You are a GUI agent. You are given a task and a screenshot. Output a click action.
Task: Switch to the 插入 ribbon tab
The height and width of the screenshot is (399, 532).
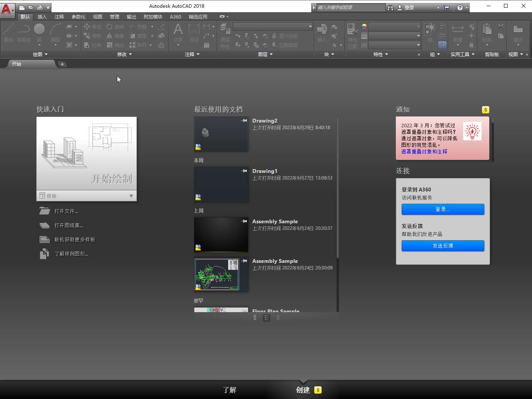tap(42, 17)
